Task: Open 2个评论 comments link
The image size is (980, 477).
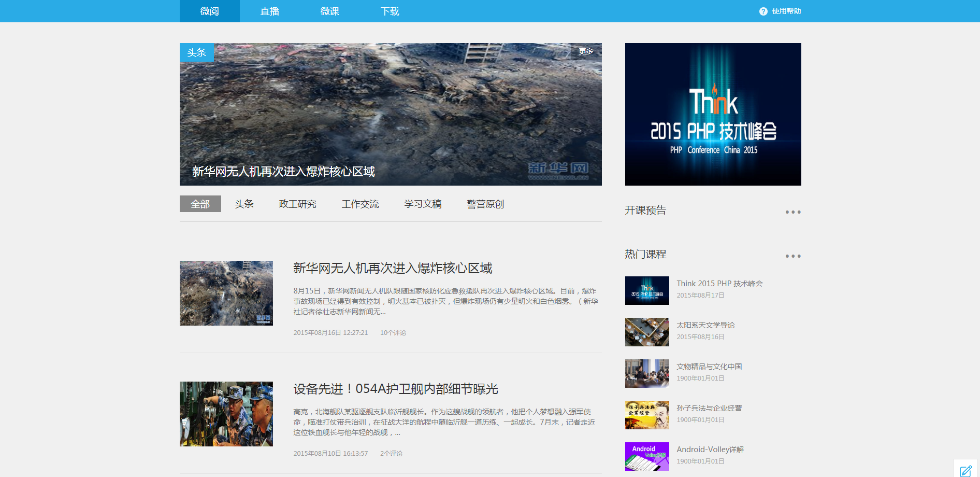Action: pyautogui.click(x=391, y=454)
